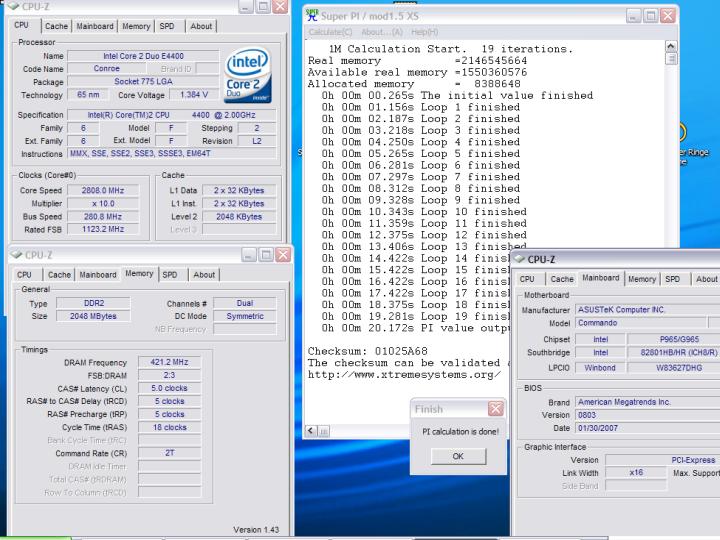
Task: Select CPU tab in top CPU-Z window
Action: pyautogui.click(x=22, y=25)
